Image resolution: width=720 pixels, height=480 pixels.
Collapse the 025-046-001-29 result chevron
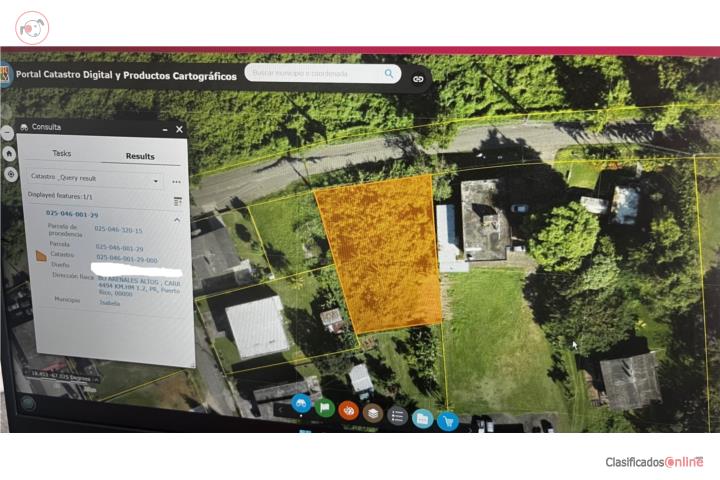(x=177, y=220)
